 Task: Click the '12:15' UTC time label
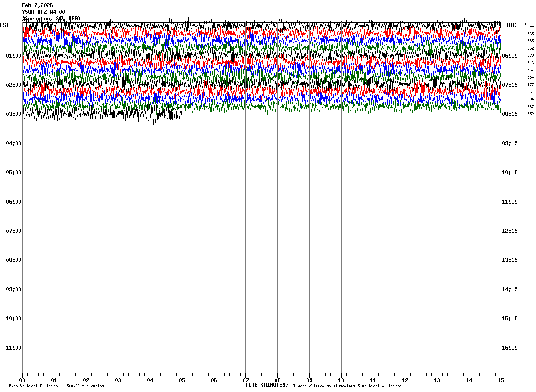pos(509,231)
